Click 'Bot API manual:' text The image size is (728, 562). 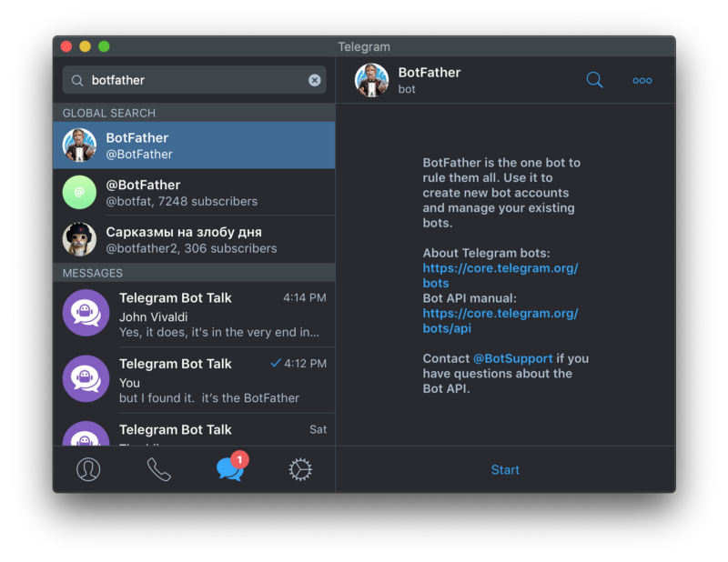pos(470,298)
